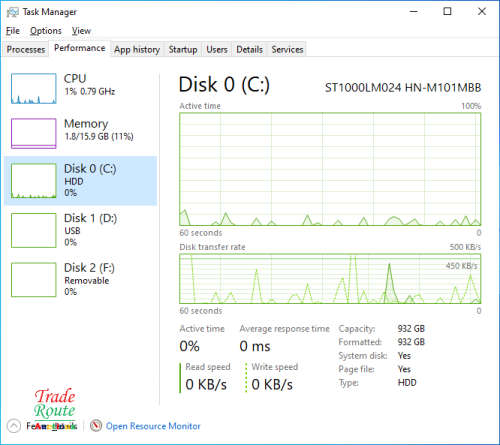This screenshot has height=445, width=500.
Task: Click the Capacity value 932 GB
Action: point(411,329)
